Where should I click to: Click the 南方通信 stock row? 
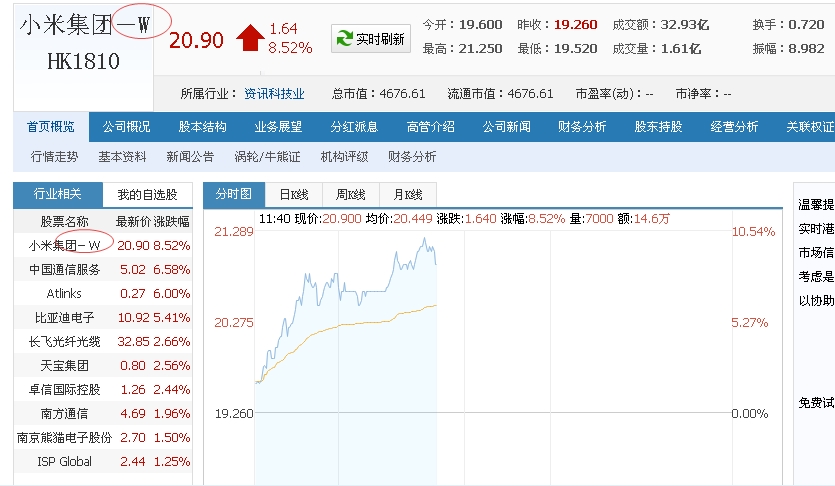(x=103, y=414)
